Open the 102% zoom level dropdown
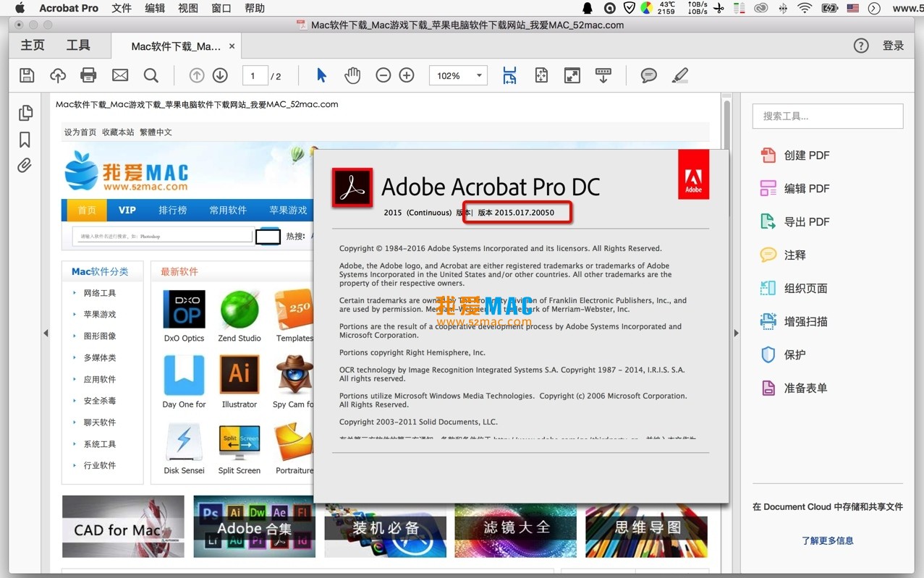The image size is (924, 578). 458,75
